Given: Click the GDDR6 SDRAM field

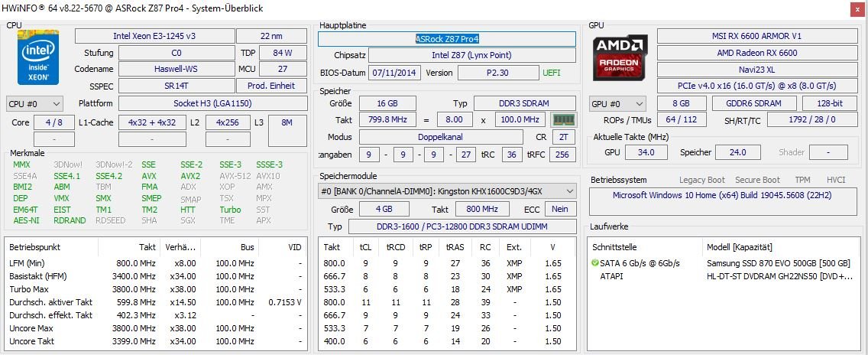Looking at the screenshot, I should point(754,103).
